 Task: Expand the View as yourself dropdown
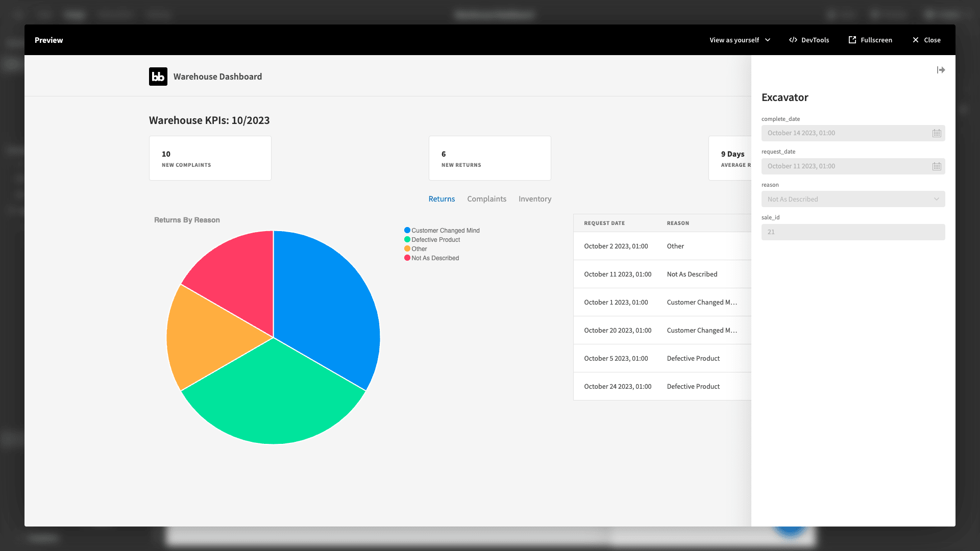point(740,40)
